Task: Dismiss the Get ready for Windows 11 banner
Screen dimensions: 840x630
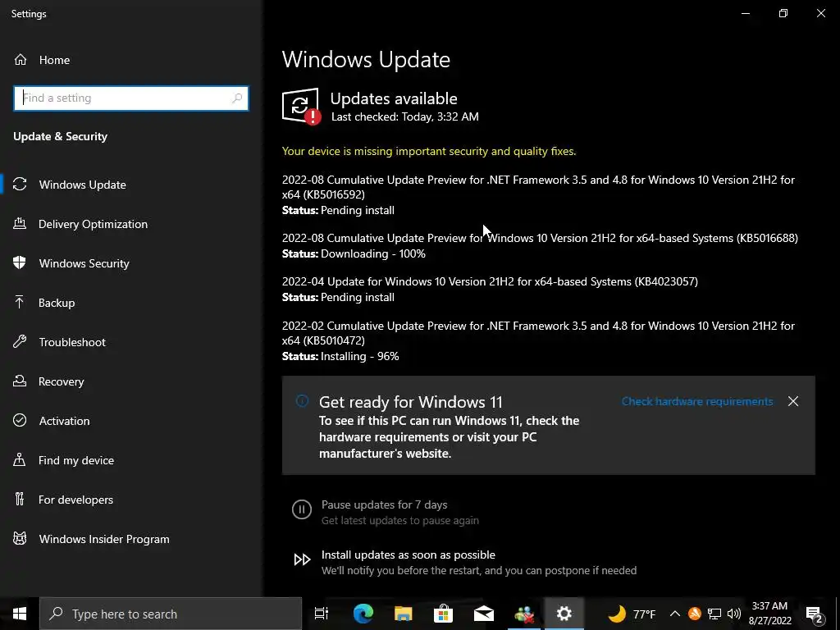Action: point(793,401)
